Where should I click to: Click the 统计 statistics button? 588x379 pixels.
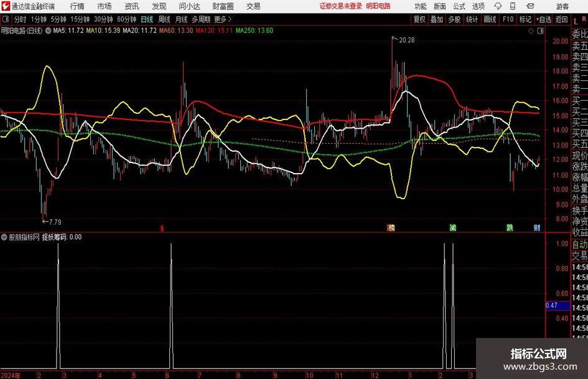[472, 19]
